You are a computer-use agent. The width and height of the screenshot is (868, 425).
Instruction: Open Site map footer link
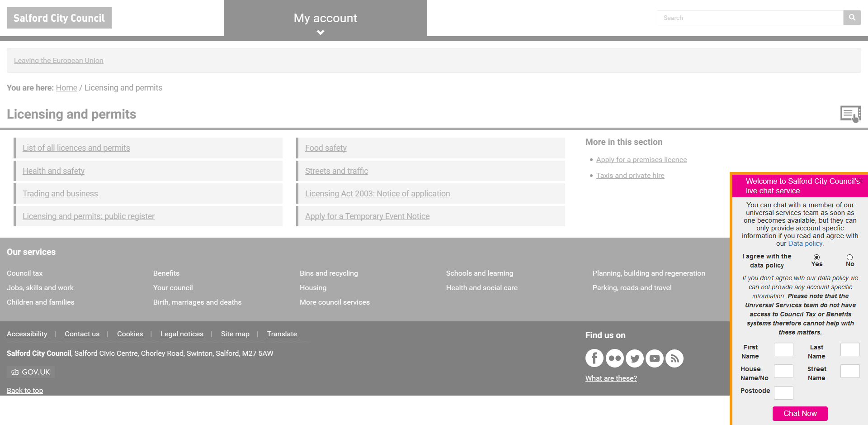[235, 334]
